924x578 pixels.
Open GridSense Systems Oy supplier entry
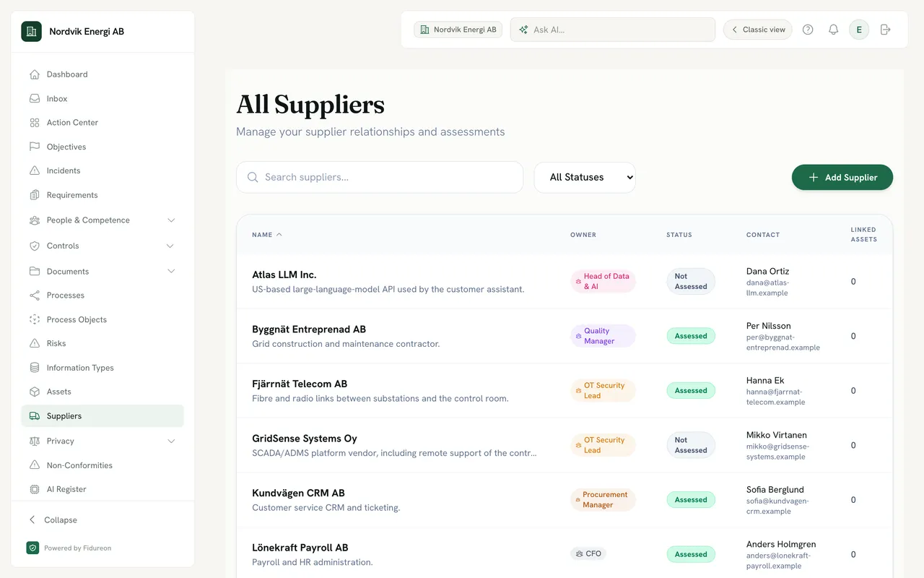pos(565,445)
